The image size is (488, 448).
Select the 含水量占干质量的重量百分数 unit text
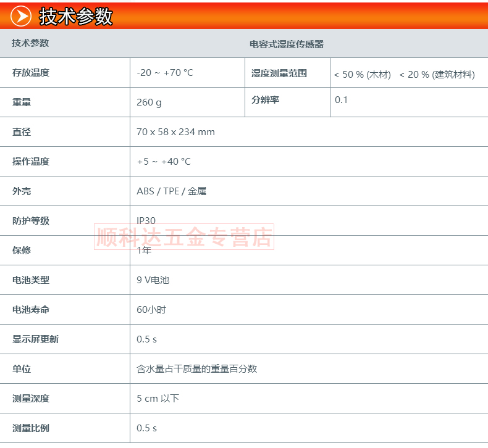point(196,369)
